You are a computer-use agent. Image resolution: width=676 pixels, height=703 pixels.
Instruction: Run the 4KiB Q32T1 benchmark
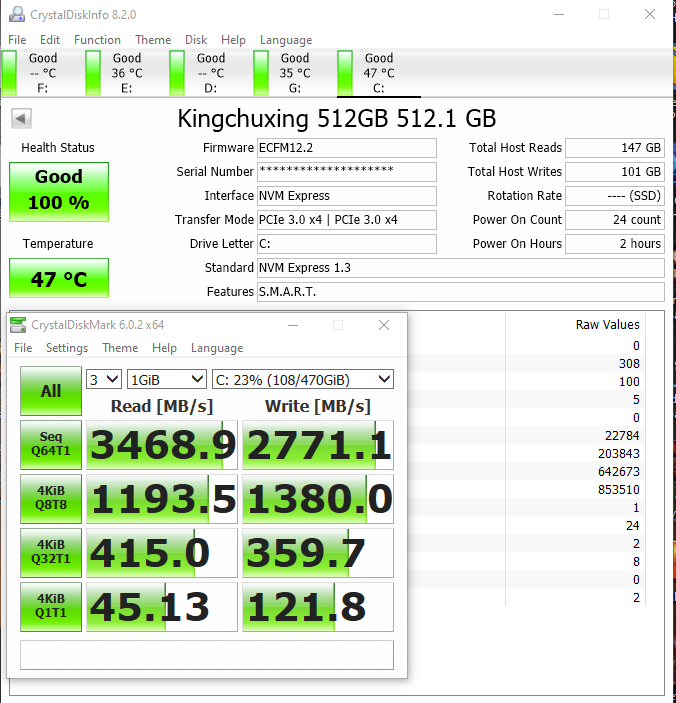51,553
